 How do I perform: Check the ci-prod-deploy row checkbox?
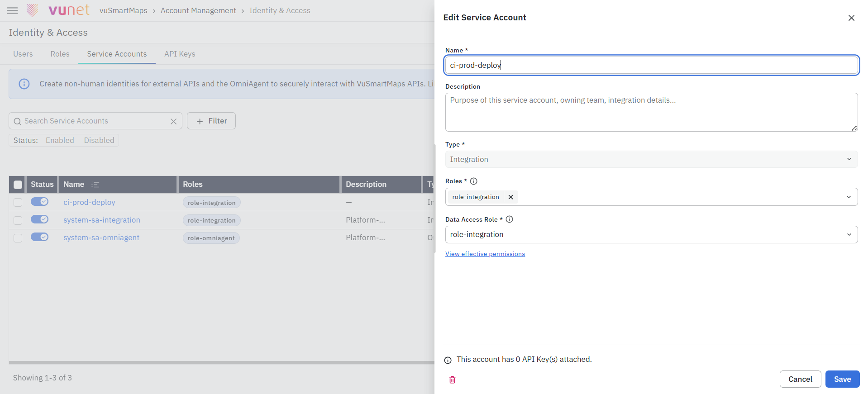pyautogui.click(x=18, y=202)
